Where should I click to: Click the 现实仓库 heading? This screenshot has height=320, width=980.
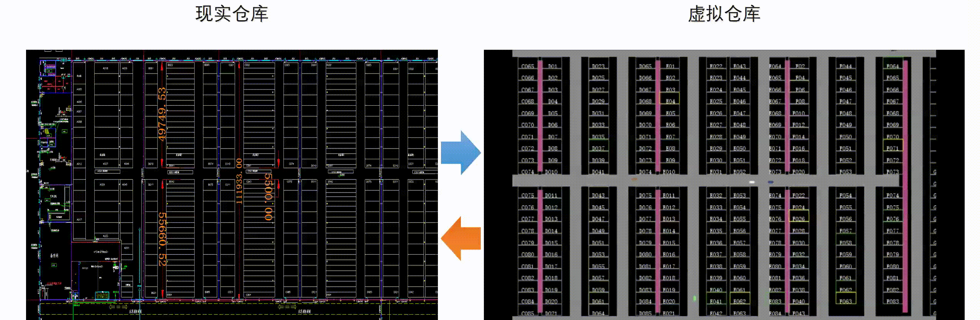pyautogui.click(x=232, y=14)
